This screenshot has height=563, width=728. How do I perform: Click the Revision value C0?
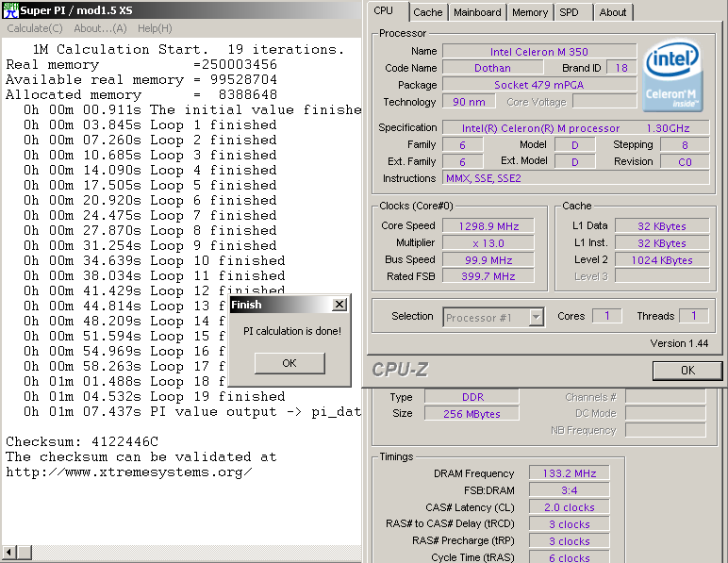point(685,162)
